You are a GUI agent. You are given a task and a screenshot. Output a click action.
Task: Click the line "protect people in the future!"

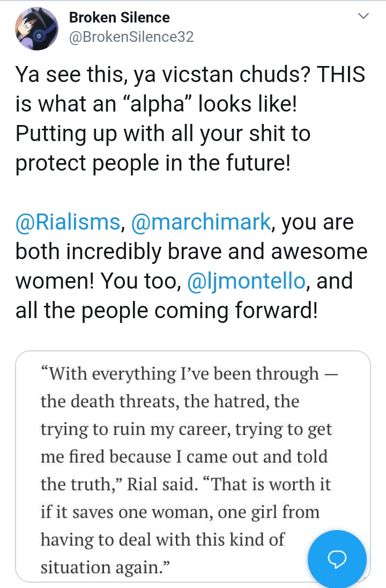153,163
